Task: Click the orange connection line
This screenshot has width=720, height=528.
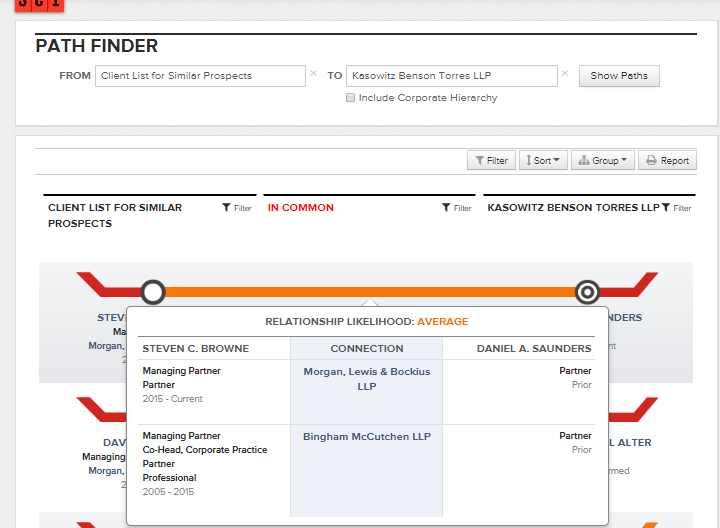Action: point(370,292)
